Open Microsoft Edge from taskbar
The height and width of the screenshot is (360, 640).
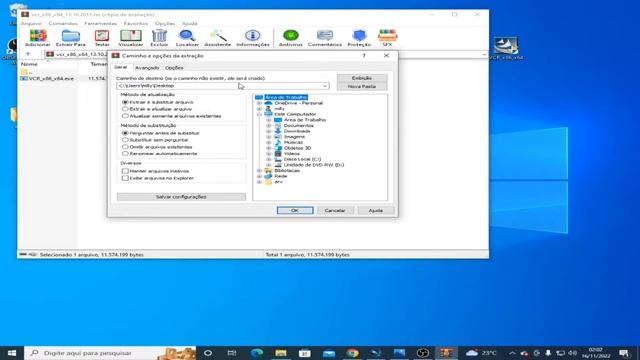pos(257,353)
